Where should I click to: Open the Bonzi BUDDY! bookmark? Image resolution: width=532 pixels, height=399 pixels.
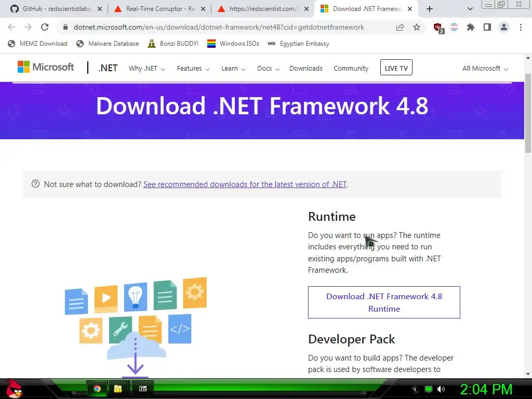click(x=173, y=44)
